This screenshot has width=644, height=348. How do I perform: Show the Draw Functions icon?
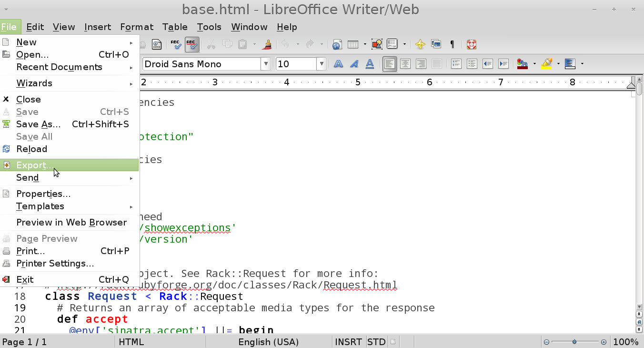tap(377, 45)
